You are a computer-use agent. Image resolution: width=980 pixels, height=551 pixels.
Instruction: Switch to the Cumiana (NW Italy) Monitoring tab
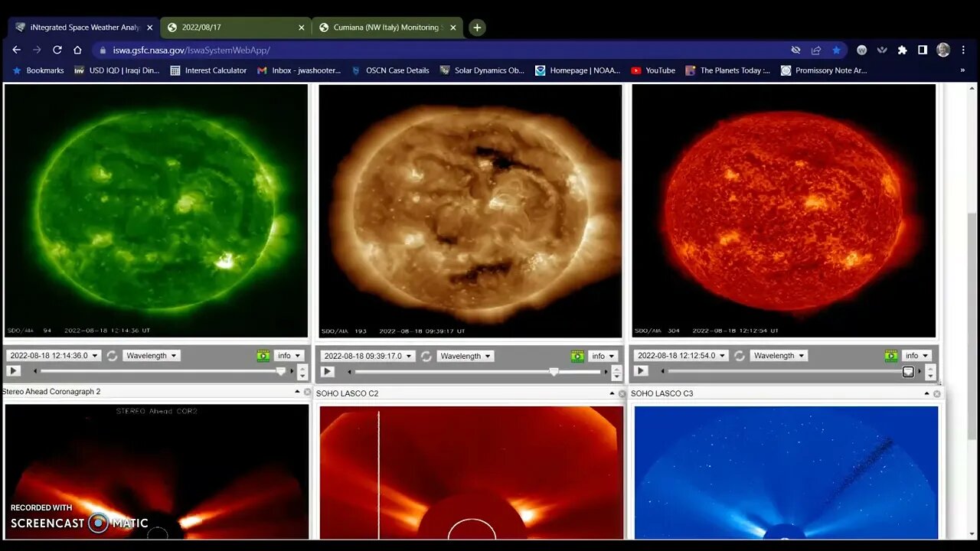[x=388, y=28]
